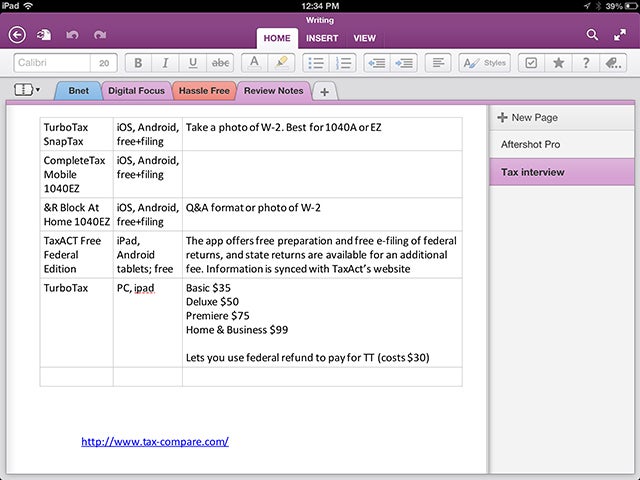Screen dimensions: 640x480
Task: Open the Review Notes section tab
Action: tap(273, 91)
